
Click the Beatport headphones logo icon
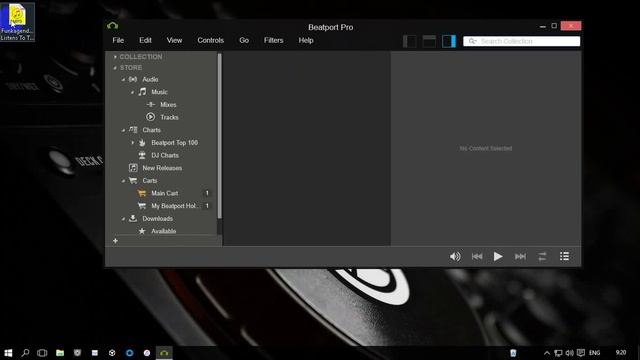pyautogui.click(x=112, y=26)
